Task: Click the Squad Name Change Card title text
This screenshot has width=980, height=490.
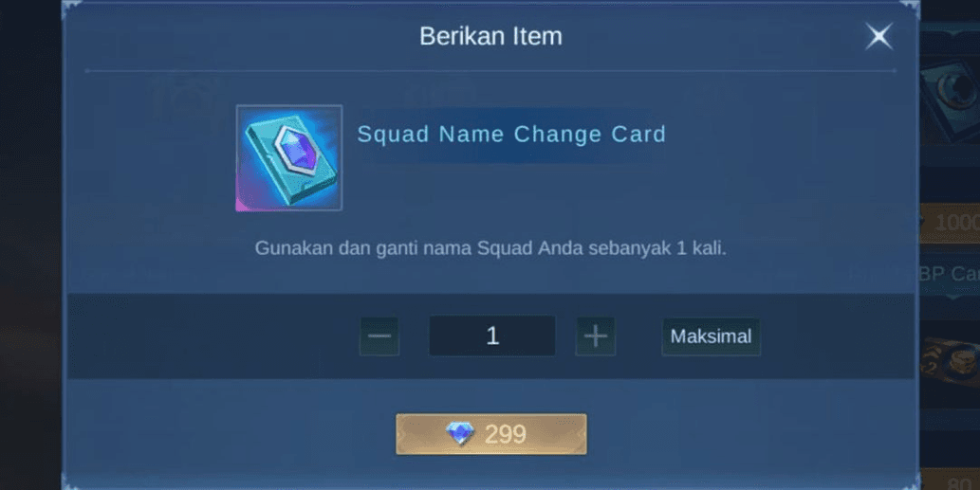Action: (511, 135)
